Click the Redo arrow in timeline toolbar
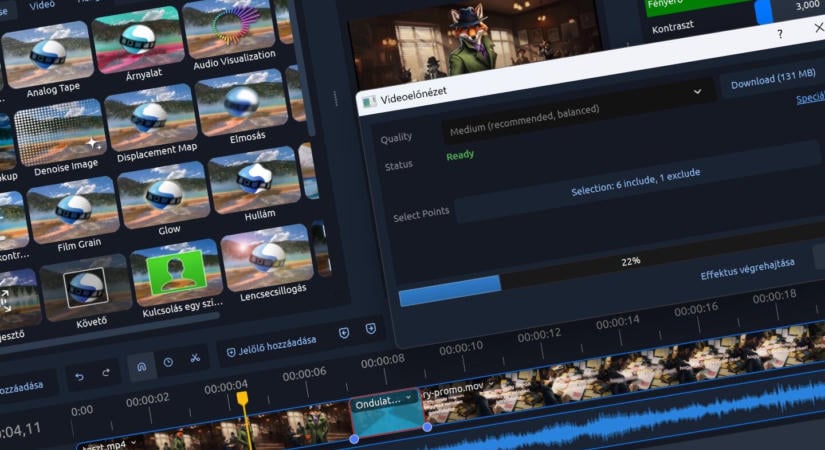825x450 pixels. click(106, 373)
